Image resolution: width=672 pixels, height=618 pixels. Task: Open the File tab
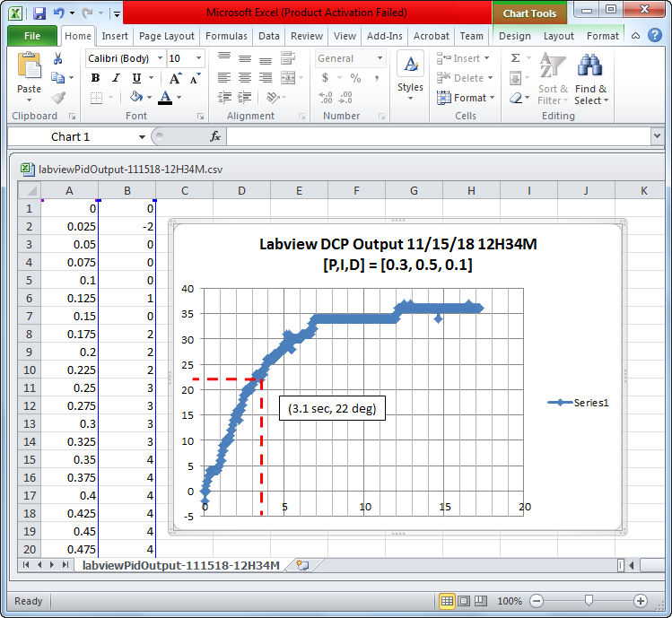32,36
